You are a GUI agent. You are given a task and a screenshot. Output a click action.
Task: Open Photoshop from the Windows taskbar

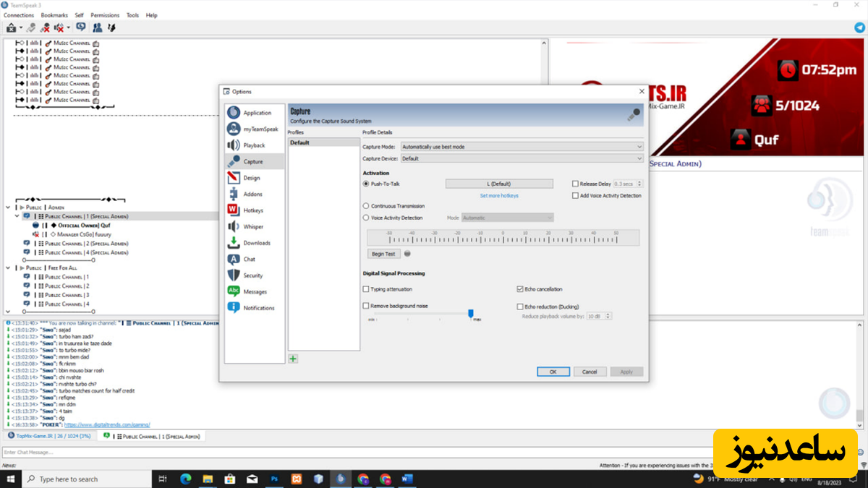[274, 479]
